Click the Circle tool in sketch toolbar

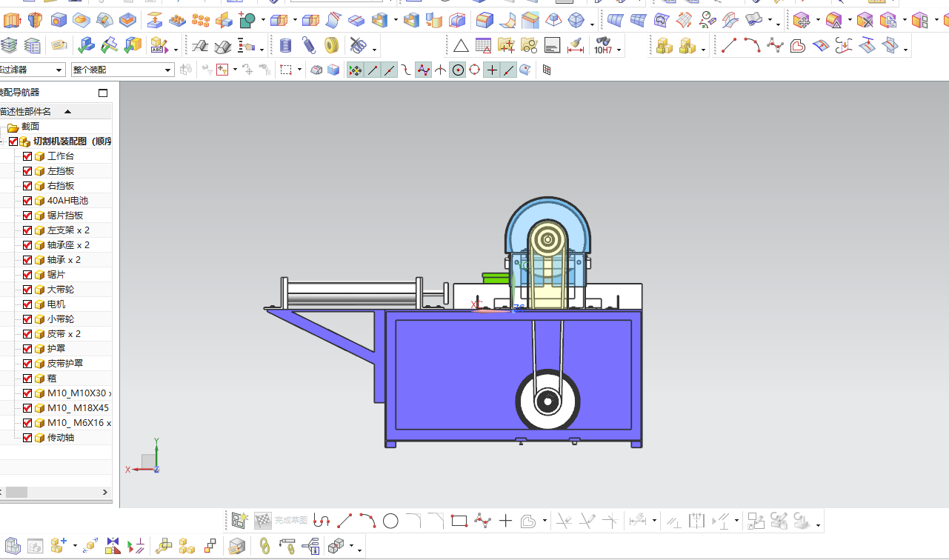click(390, 521)
